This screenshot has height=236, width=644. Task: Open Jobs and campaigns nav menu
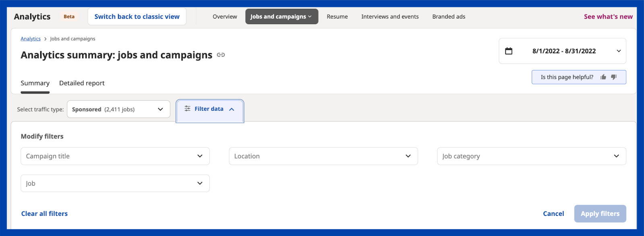(282, 17)
